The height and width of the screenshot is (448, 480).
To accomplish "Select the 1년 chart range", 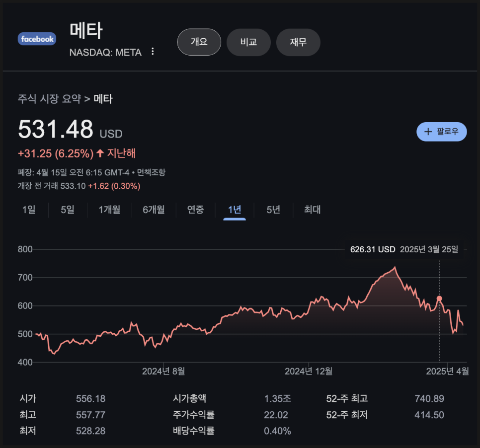I will 235,210.
